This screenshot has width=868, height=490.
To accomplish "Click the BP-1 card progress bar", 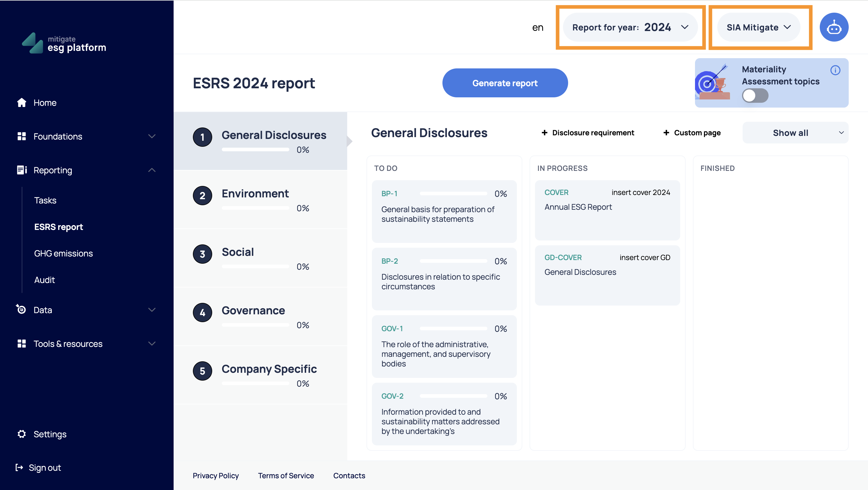I will coord(454,194).
